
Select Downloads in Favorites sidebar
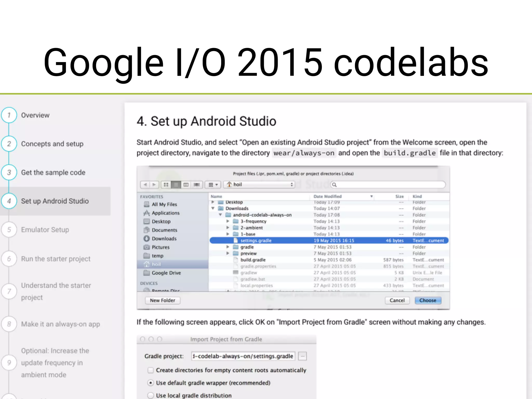[x=160, y=238]
